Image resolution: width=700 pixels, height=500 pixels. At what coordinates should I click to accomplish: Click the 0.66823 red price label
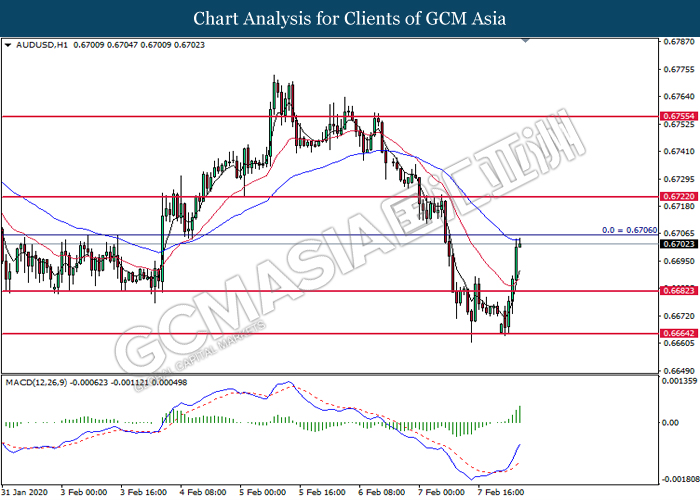click(679, 291)
